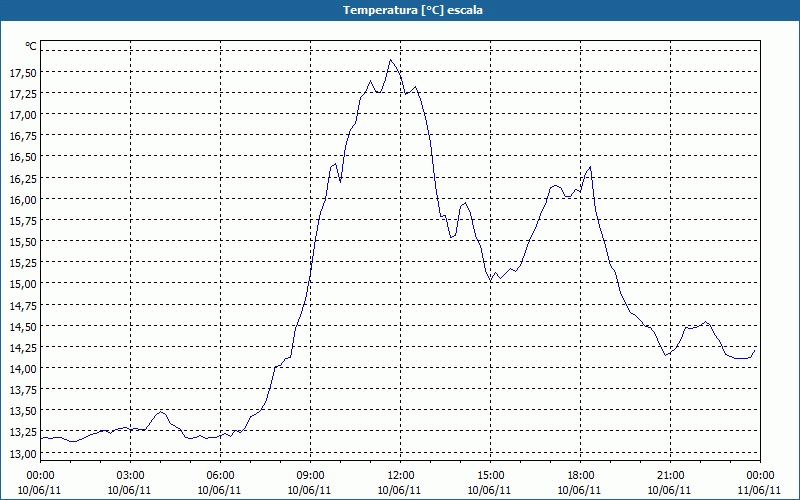This screenshot has height=500, width=800.
Task: Click the 21:00 time axis label
Action: [x=670, y=475]
